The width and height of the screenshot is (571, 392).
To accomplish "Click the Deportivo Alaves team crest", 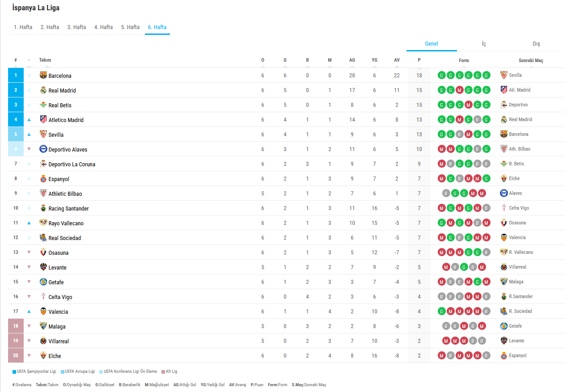I will point(43,149).
